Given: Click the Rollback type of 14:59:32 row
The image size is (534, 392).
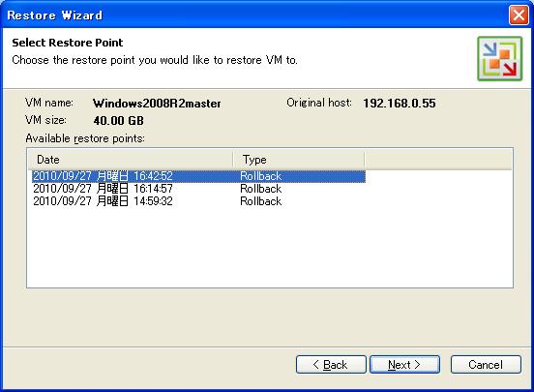Looking at the screenshot, I should click(x=260, y=201).
